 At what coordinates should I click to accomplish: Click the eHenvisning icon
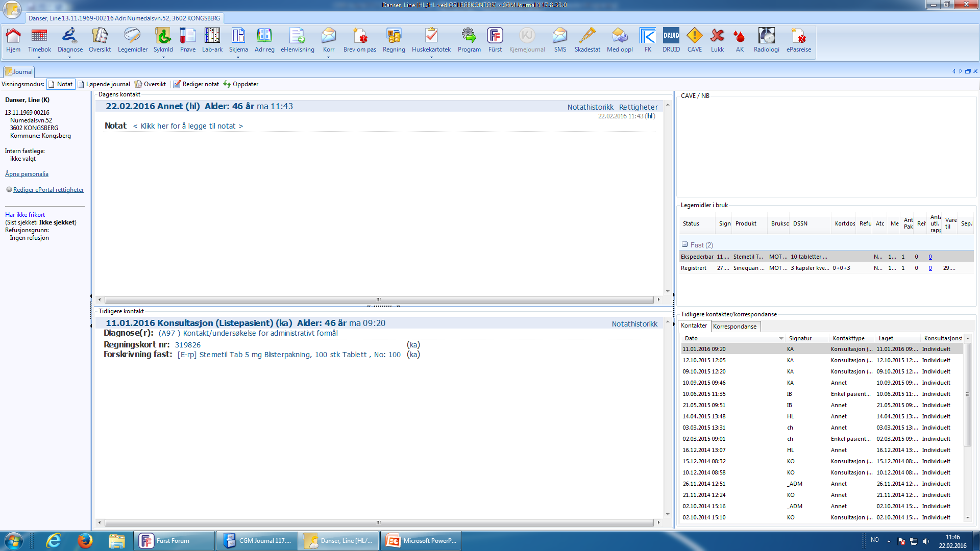(297, 37)
